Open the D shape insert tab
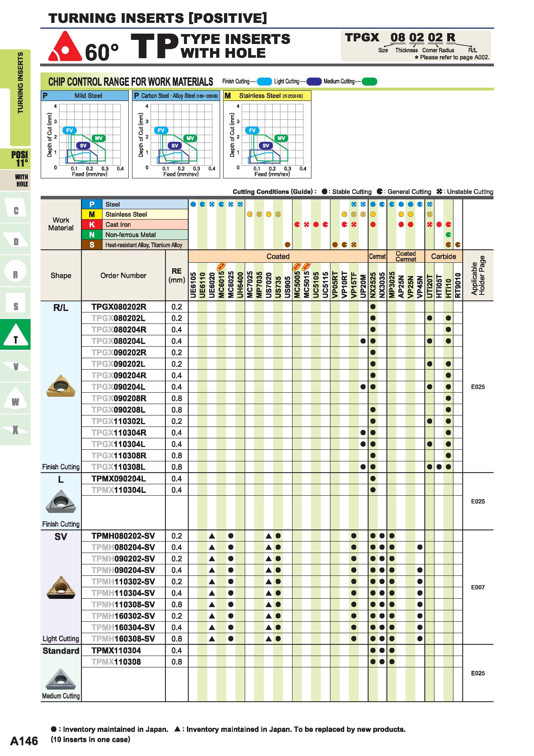This screenshot has width=534, height=756. (15, 239)
